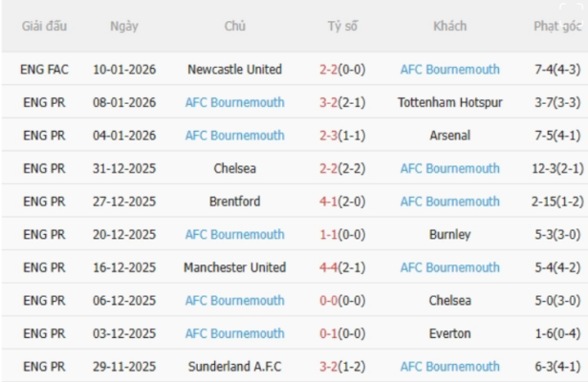The width and height of the screenshot is (588, 382).
Task: Click the Arsenal team name
Action: [x=449, y=136]
